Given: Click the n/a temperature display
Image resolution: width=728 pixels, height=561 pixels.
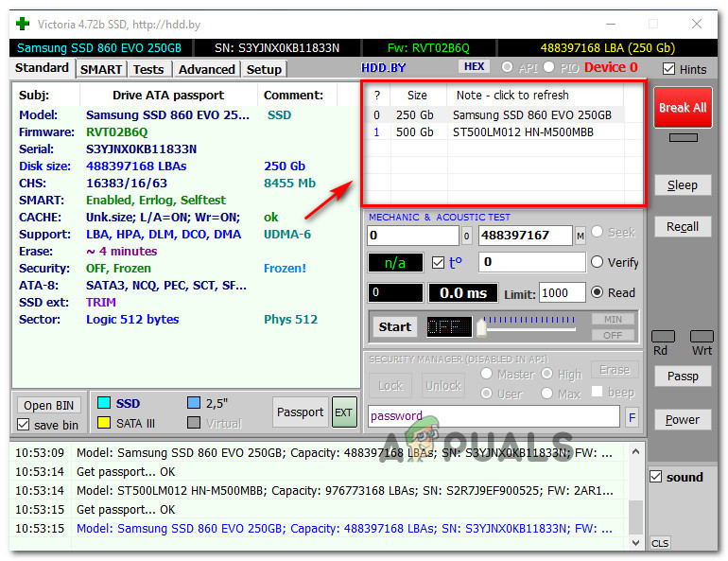Looking at the screenshot, I should coord(395,263).
